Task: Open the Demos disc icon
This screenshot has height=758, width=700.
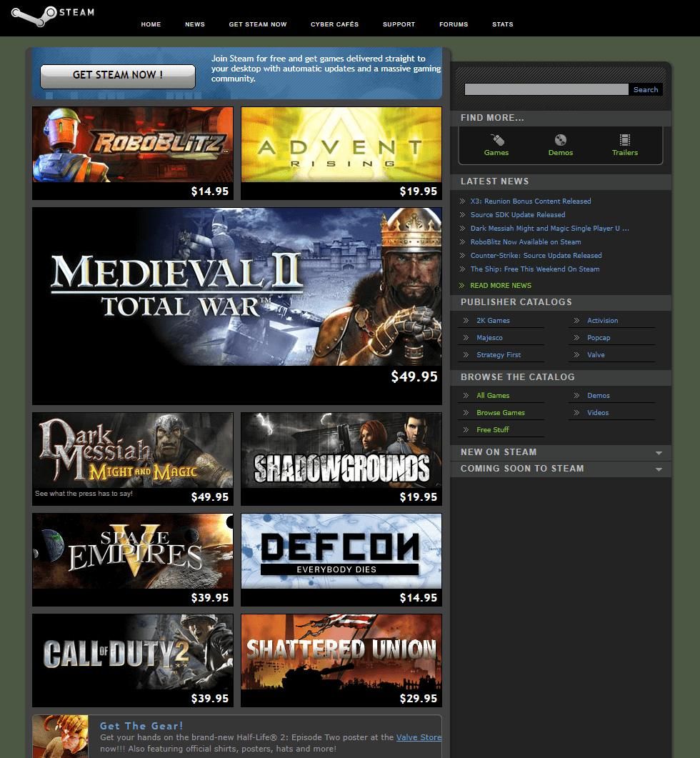Action: 560,140
